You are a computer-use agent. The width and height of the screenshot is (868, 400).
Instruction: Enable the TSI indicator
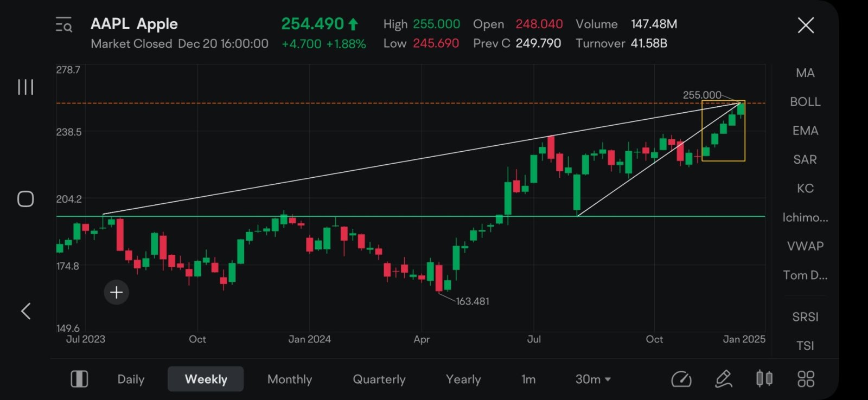click(805, 346)
